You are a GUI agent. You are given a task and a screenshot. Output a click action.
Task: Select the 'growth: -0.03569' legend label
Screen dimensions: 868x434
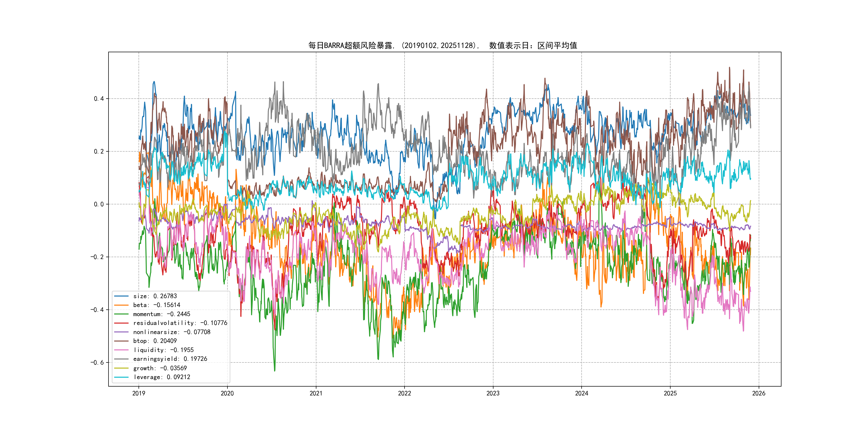point(160,368)
